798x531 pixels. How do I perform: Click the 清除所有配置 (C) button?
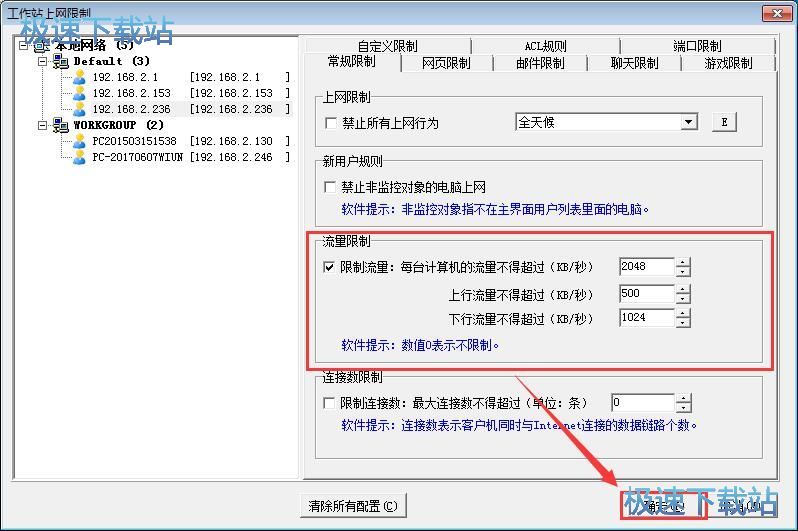point(353,506)
